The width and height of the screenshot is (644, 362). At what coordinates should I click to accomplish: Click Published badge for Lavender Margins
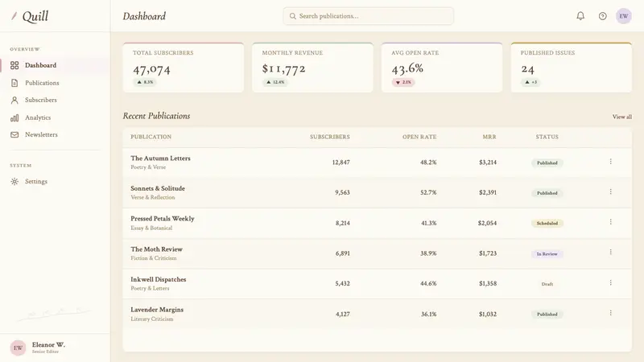click(547, 315)
